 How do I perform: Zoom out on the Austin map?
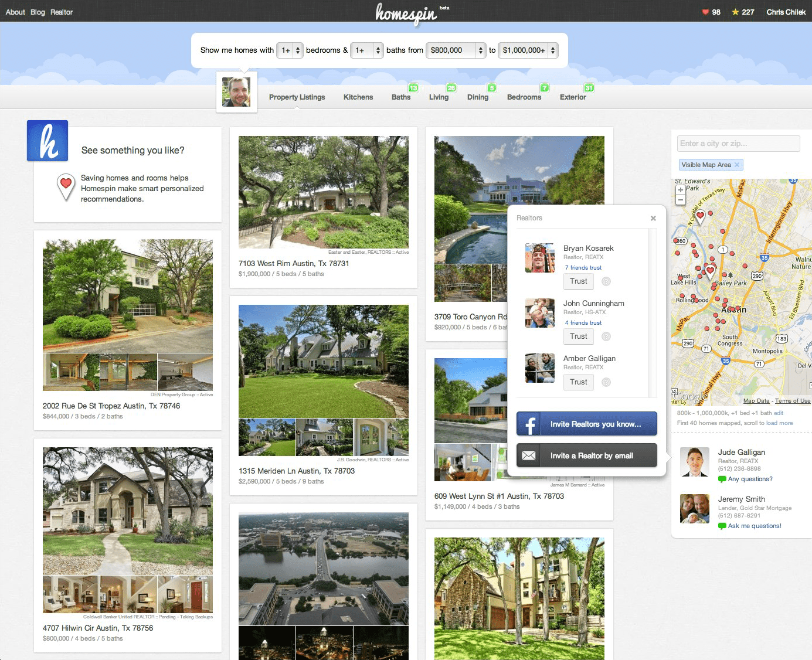[x=681, y=200]
